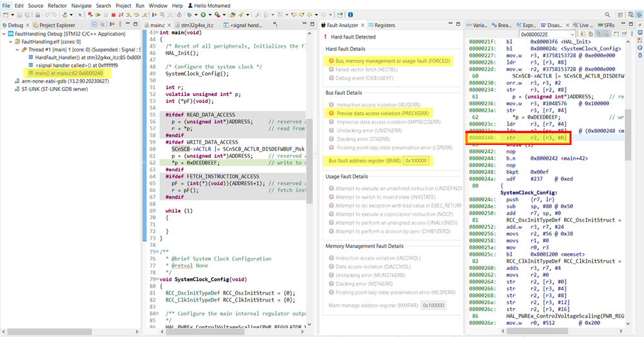Viewport: 644px width, 337px height.
Task: Select HardFault_Handler() stack frame
Action: (x=84, y=57)
